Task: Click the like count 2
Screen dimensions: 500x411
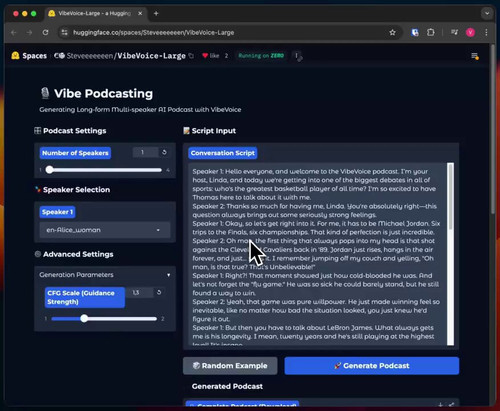Action: point(226,56)
